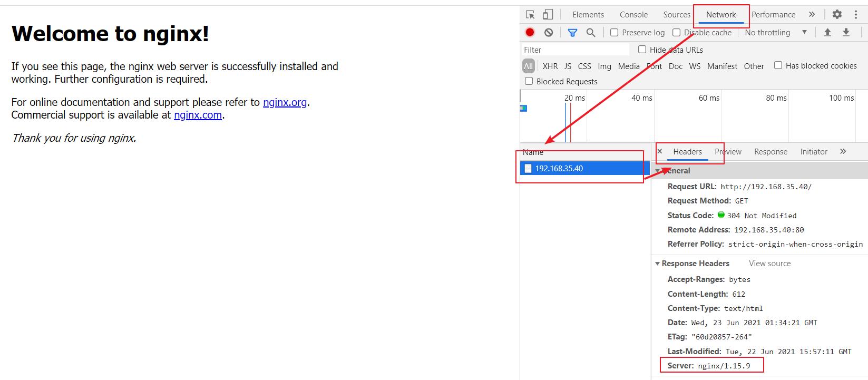Screen dimensions: 868x380
Task: Open the nginx.com link
Action: point(198,115)
